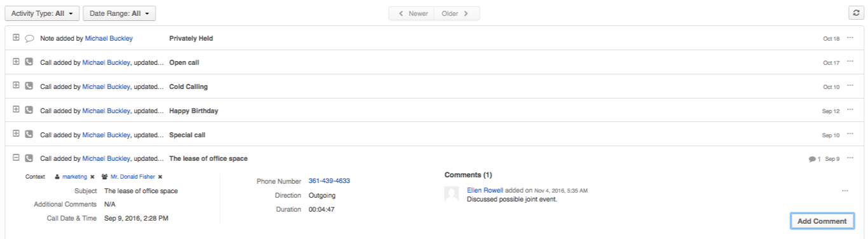Screen dimensions: 868x239
Task: Expand the Happy Birthday call entry
Action: [x=16, y=110]
